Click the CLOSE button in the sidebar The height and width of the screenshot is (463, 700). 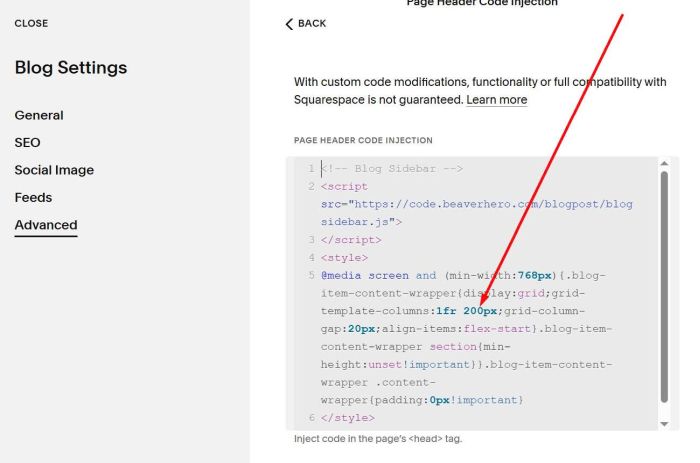click(x=31, y=23)
